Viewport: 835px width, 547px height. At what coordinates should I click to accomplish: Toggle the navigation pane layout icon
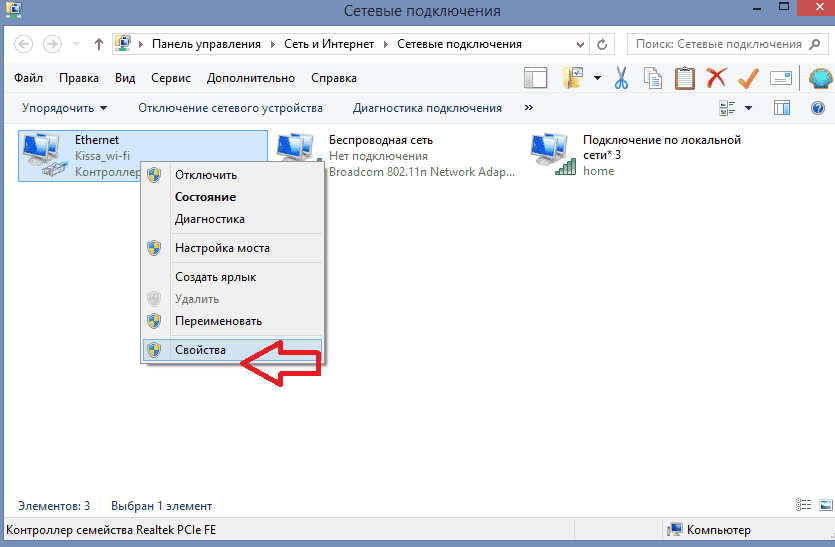536,78
